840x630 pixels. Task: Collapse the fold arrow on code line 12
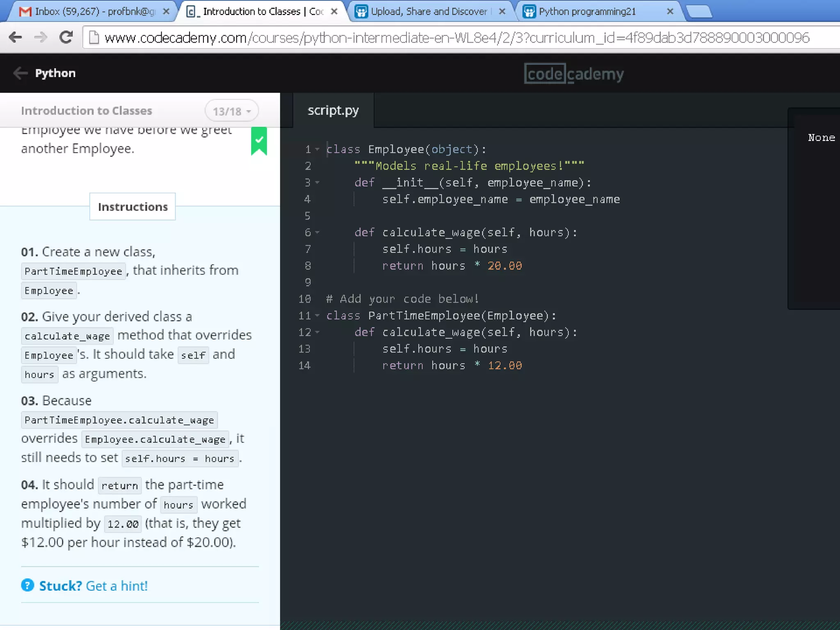coord(317,332)
